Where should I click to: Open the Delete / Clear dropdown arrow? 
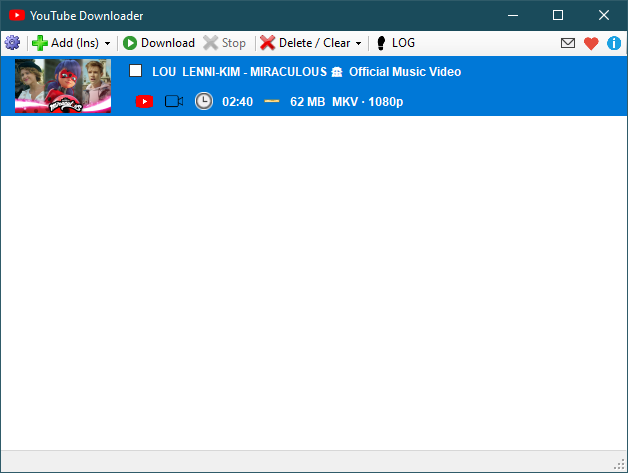click(358, 44)
